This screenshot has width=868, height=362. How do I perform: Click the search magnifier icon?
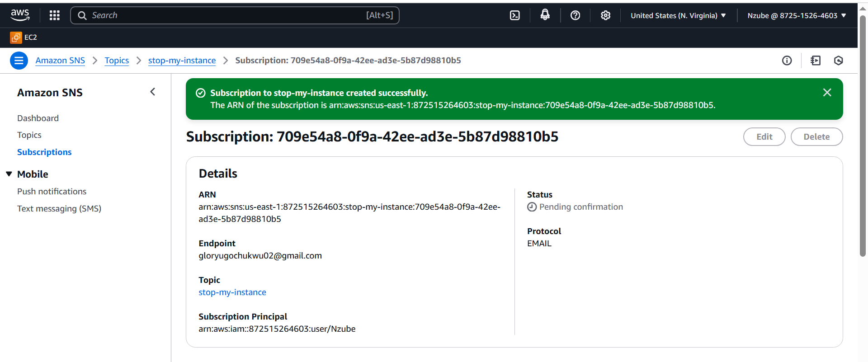[82, 15]
